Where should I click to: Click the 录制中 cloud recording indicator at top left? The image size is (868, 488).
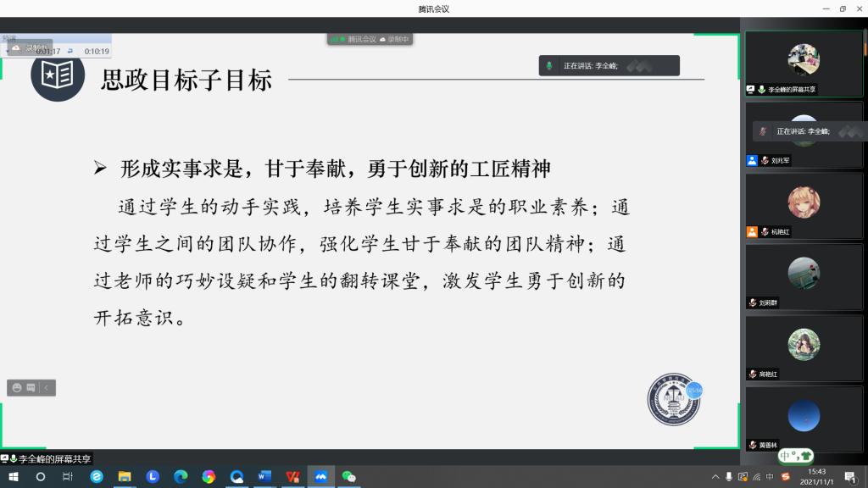tap(31, 47)
